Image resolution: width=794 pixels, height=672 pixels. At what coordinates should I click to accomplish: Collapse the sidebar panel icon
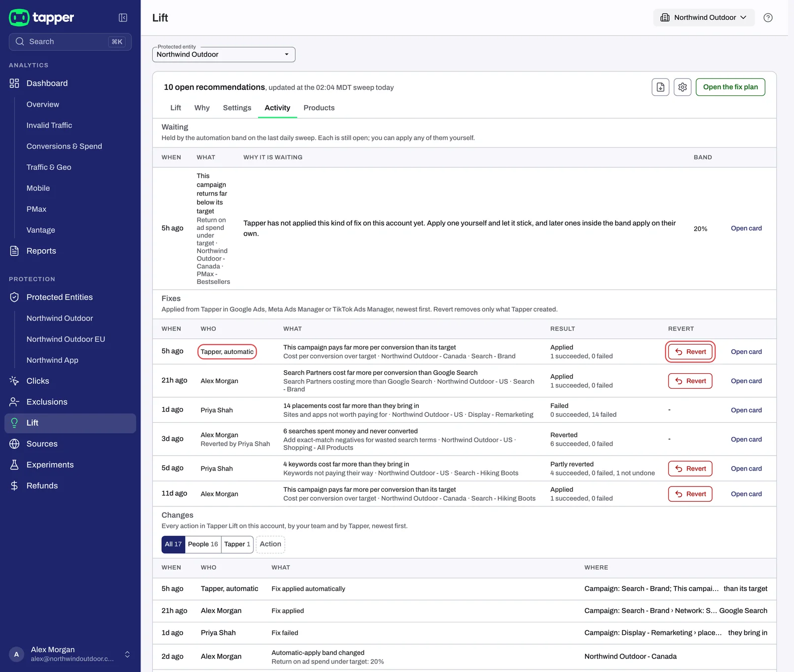coord(123,18)
